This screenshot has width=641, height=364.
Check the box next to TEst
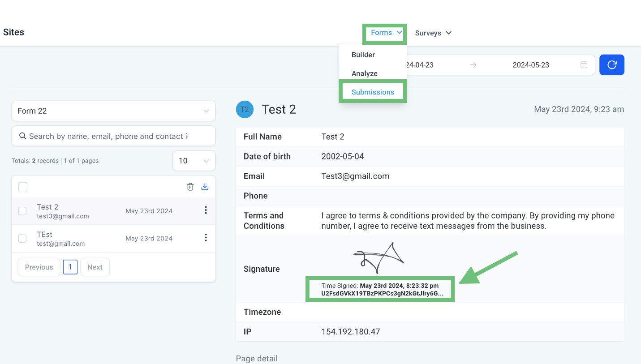[22, 239]
